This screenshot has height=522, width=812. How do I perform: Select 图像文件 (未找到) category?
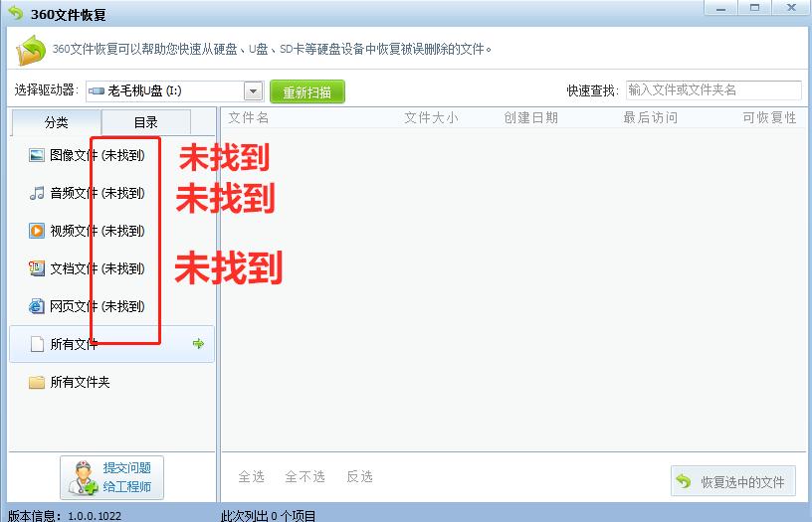[x=111, y=155]
